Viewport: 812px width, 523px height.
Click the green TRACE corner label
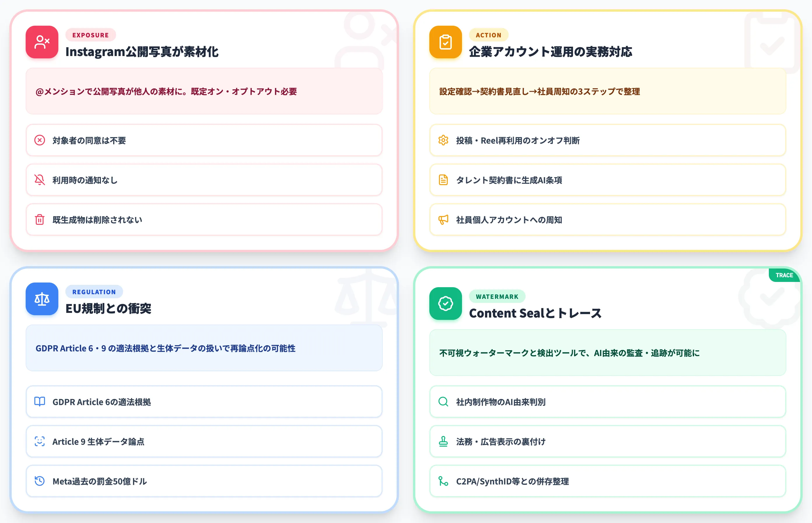[784, 275]
